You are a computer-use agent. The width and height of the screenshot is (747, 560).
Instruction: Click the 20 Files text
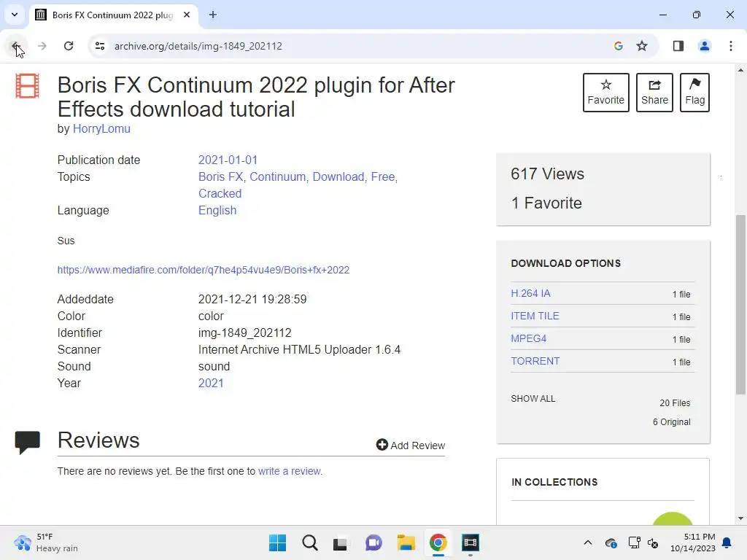click(675, 402)
